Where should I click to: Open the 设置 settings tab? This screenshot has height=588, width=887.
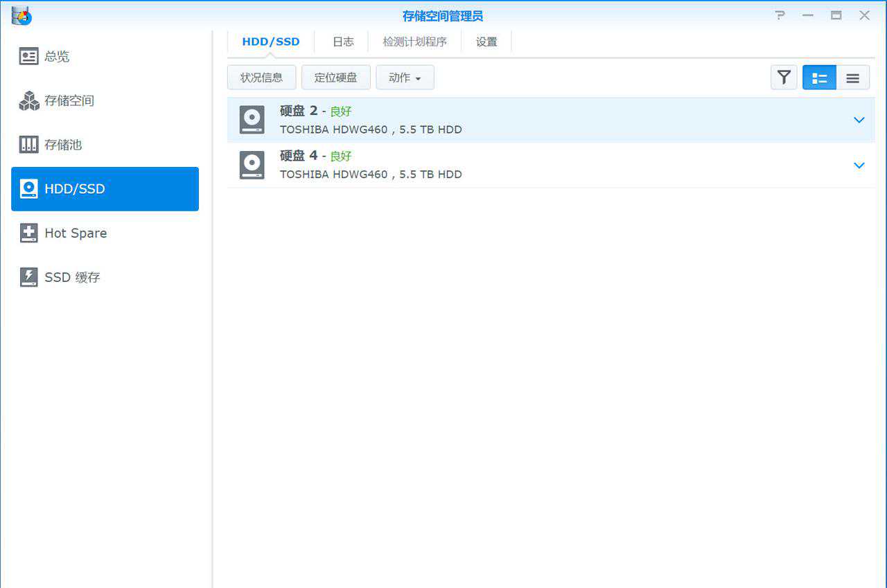pos(486,42)
